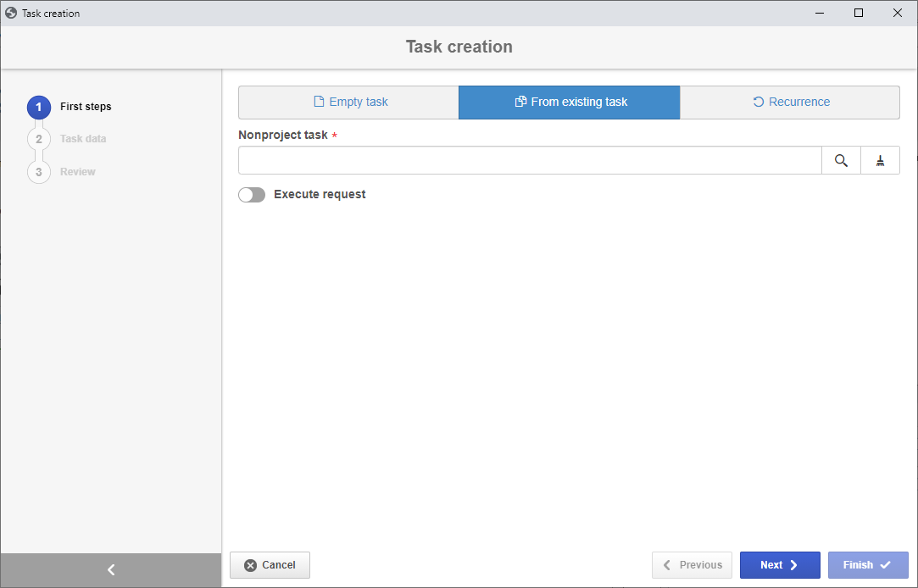Click the search magnifier icon for Nonproject task
This screenshot has height=588, width=918.
coord(841,160)
